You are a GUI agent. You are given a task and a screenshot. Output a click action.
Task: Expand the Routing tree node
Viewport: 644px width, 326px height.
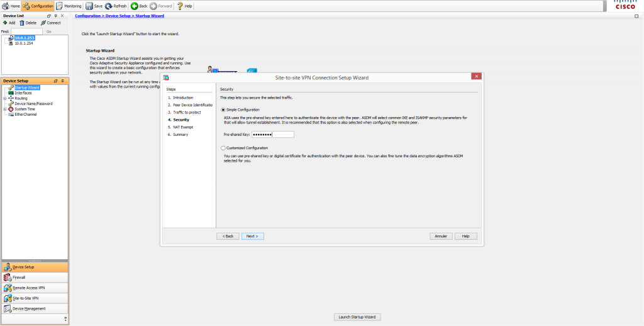click(x=4, y=98)
